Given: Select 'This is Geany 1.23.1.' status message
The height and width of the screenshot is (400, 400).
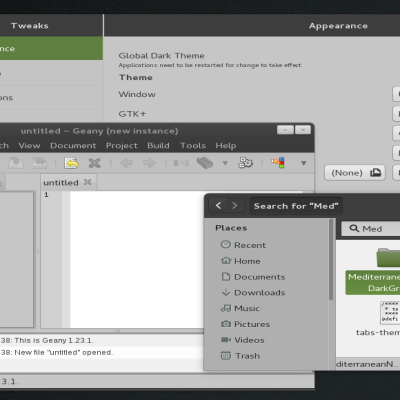Looking at the screenshot, I should pyautogui.click(x=54, y=340).
